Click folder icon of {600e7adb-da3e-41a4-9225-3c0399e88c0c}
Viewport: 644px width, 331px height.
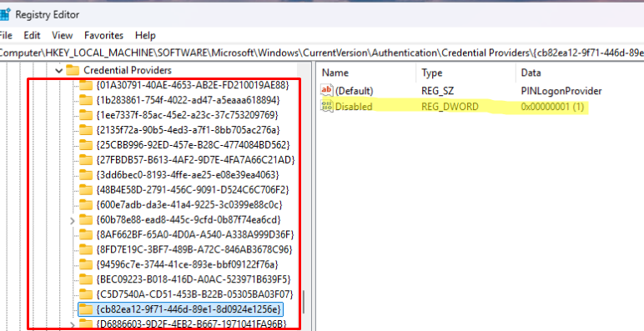pyautogui.click(x=86, y=204)
